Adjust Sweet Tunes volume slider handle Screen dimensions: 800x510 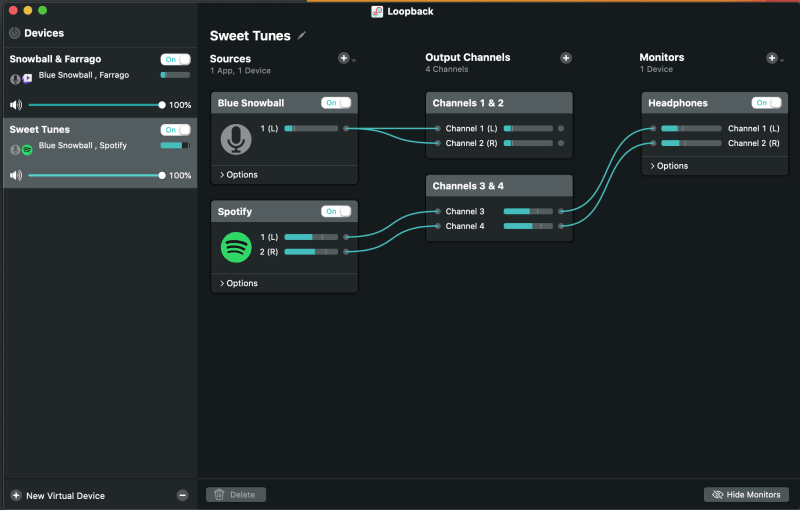click(x=162, y=175)
